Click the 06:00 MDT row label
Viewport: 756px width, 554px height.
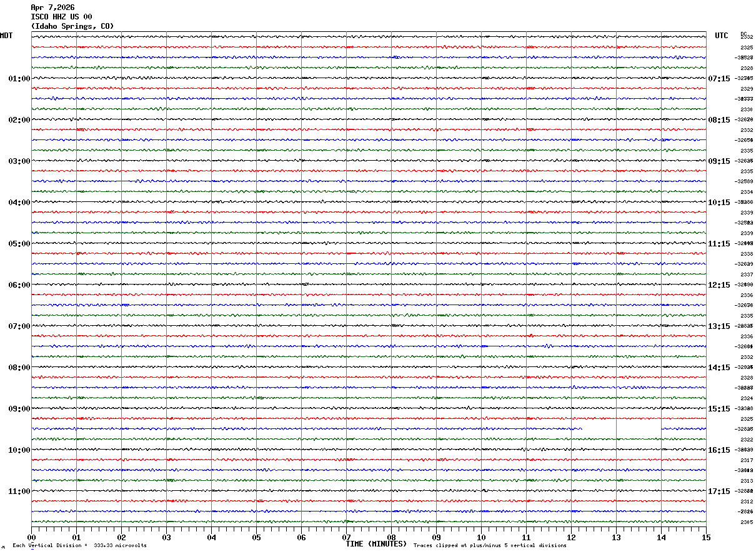pyautogui.click(x=19, y=285)
